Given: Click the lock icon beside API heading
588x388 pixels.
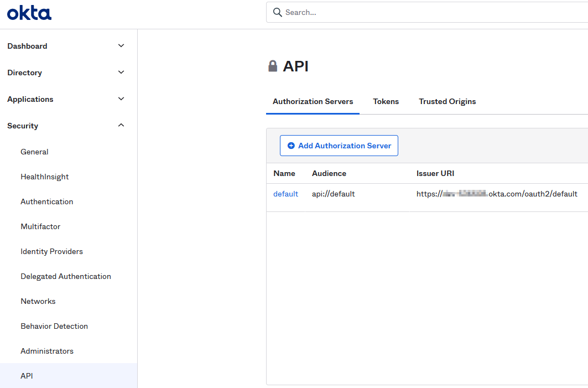Looking at the screenshot, I should click(x=273, y=66).
